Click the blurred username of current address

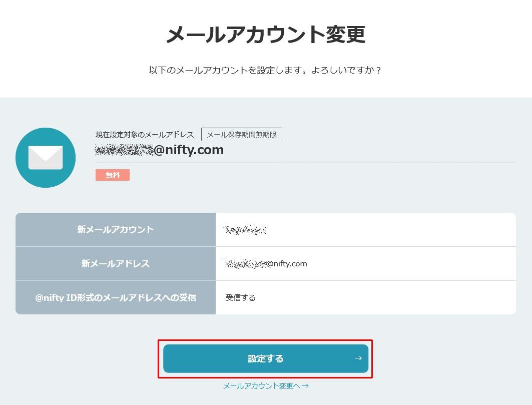coord(124,150)
